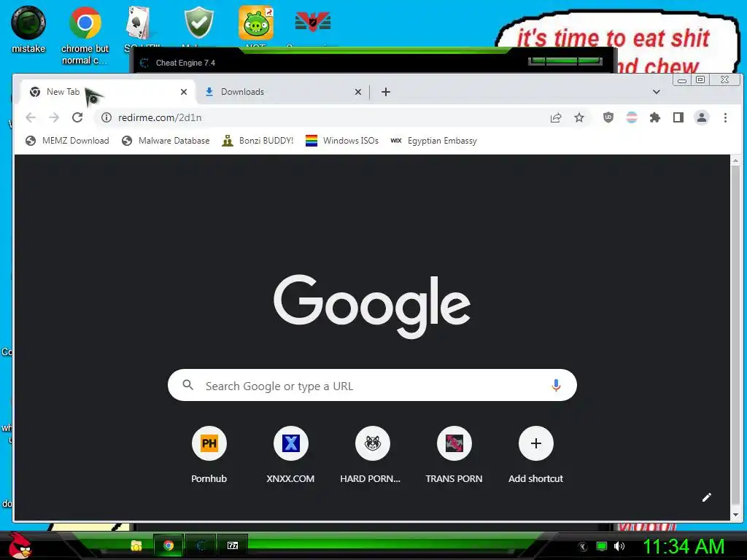Close the New Tab tab
This screenshot has width=747, height=560.
[184, 92]
